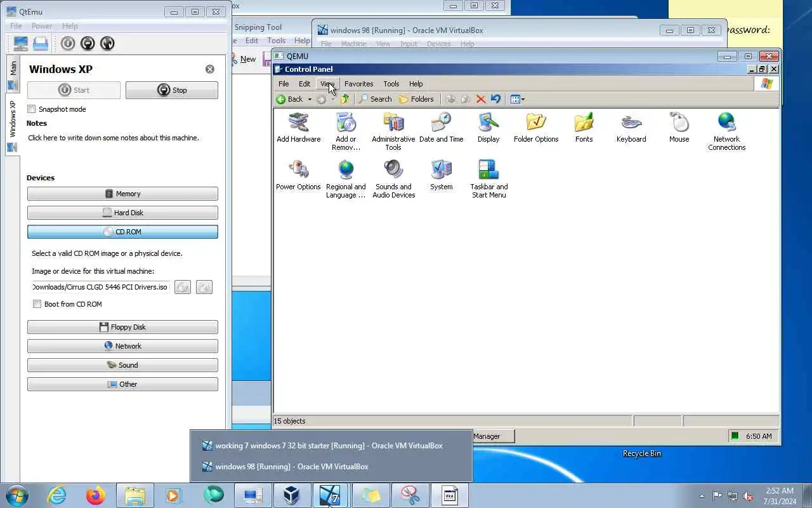Open Mouse settings icon
The width and height of the screenshot is (812, 508).
(679, 127)
